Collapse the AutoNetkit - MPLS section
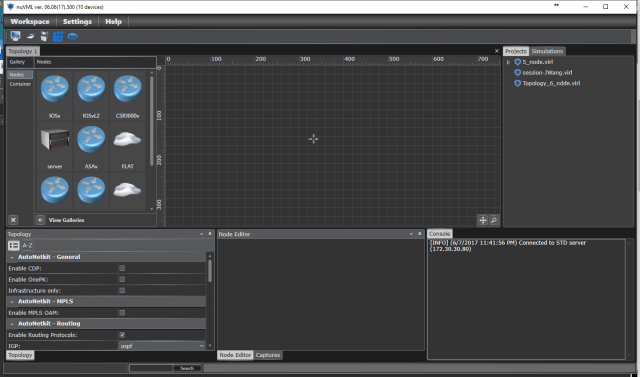This screenshot has width=640, height=377. tap(11, 302)
